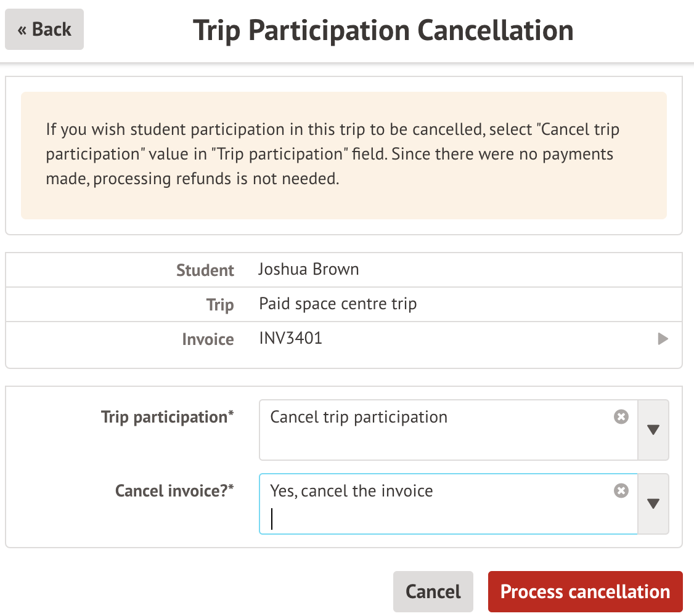Clear the Trip participation selection
Viewport: 694px width, 616px height.
621,417
